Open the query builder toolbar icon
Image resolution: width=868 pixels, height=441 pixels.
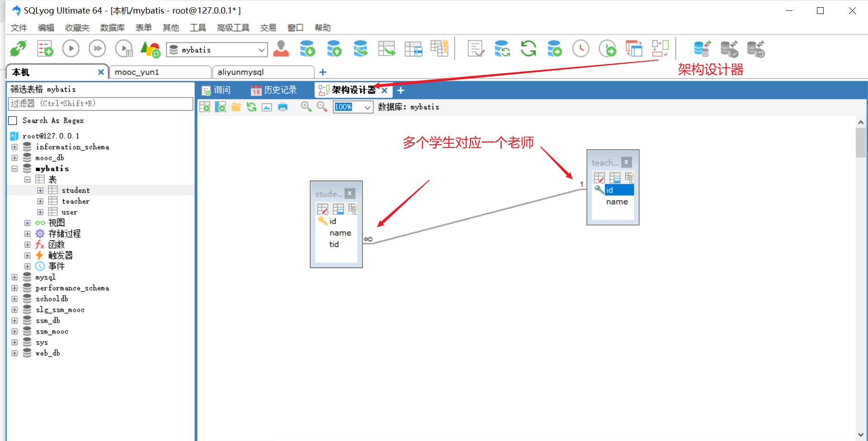634,49
